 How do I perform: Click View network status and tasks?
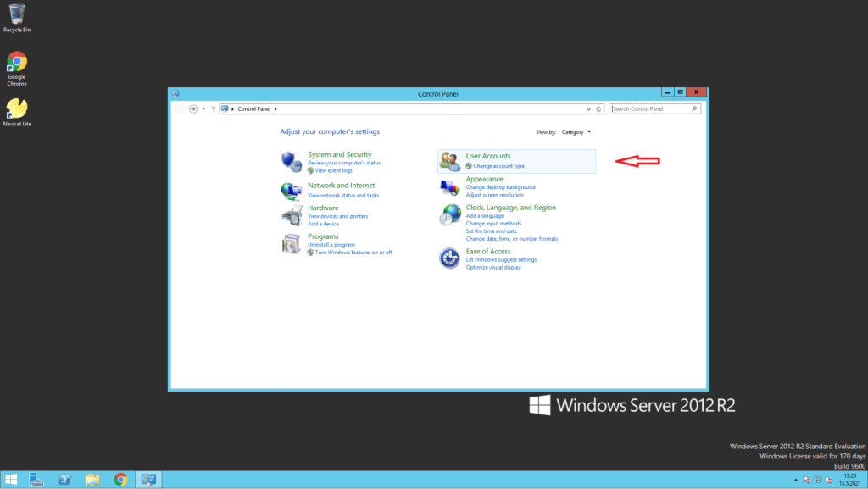tap(343, 195)
